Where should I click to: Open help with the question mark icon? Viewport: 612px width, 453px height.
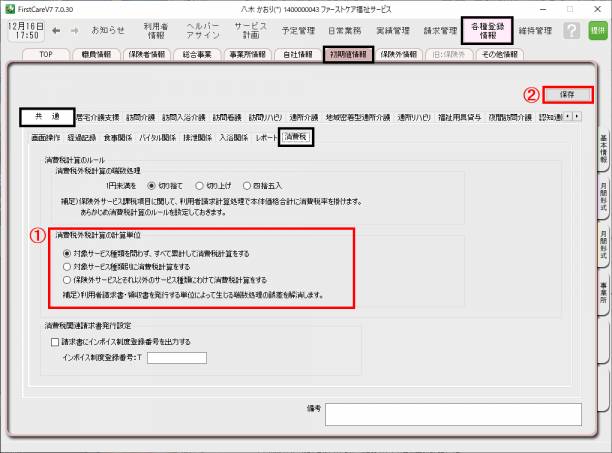click(x=571, y=31)
